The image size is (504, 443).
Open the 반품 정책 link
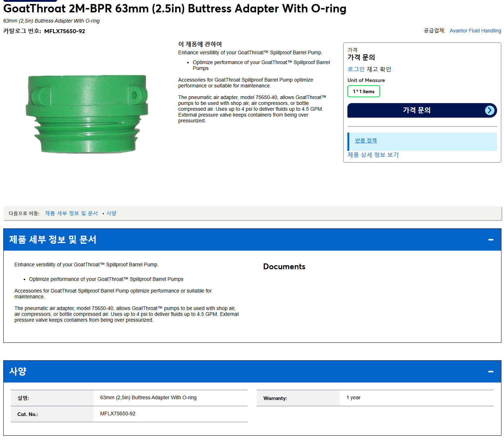click(x=366, y=141)
